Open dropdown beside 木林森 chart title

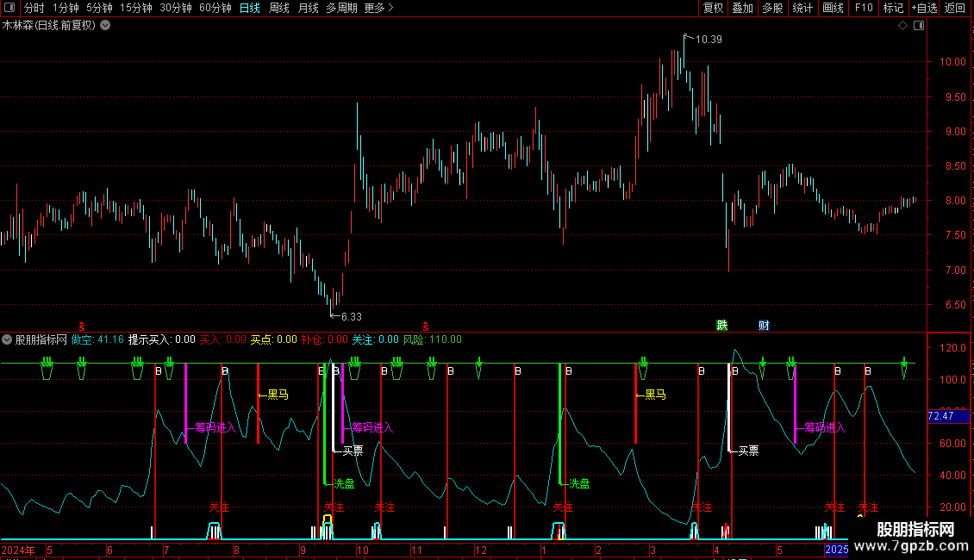coord(106,26)
